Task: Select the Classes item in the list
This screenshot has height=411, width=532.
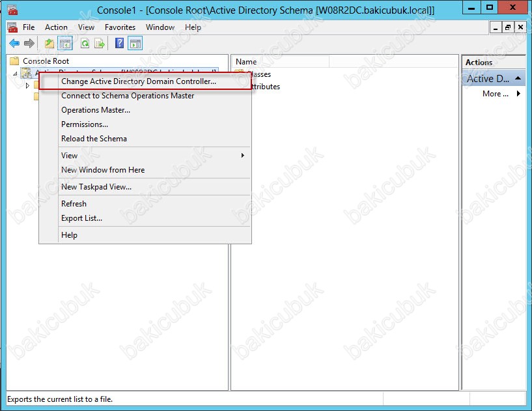Action: pyautogui.click(x=260, y=74)
